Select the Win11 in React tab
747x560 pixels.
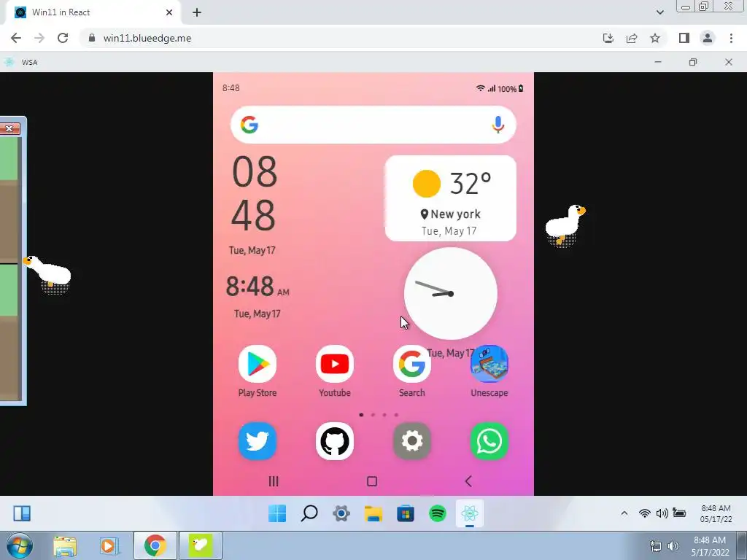tap(93, 12)
